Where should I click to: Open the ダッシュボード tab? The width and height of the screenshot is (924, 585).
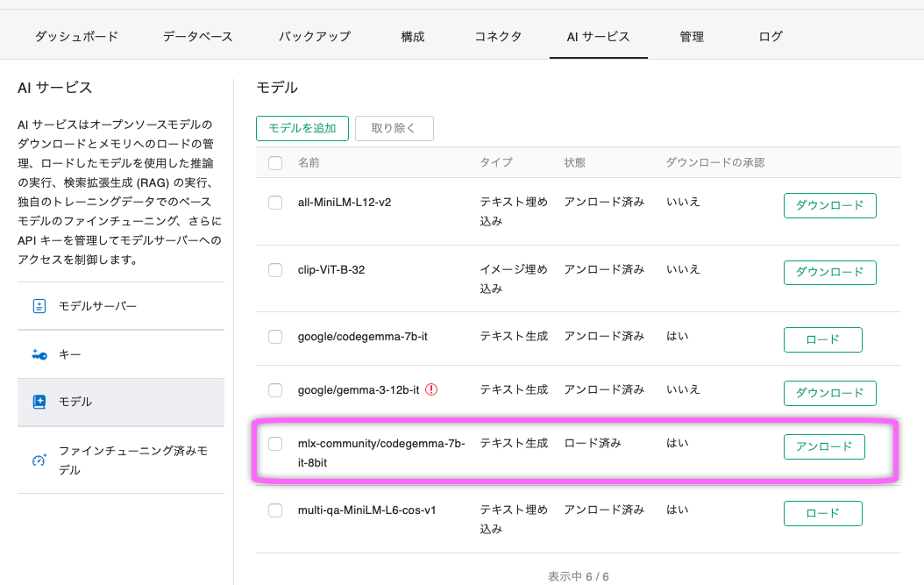point(76,37)
